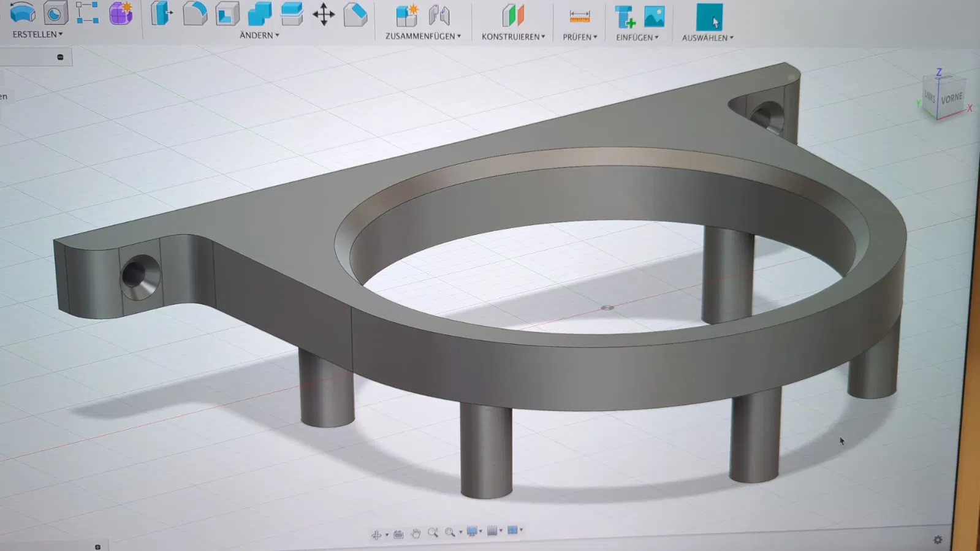The height and width of the screenshot is (551, 980).
Task: Click the Look At navigation icon
Action: (x=398, y=534)
